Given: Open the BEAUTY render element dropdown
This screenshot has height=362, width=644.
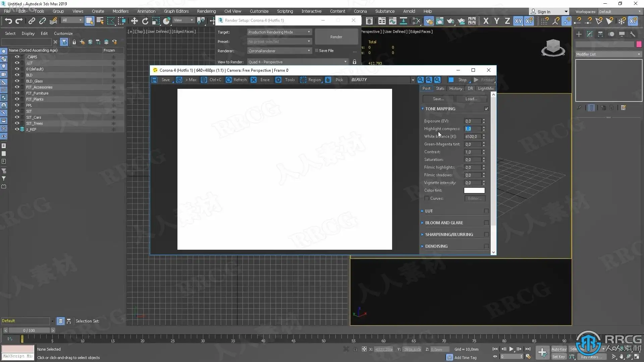Looking at the screenshot, I should coord(382,80).
